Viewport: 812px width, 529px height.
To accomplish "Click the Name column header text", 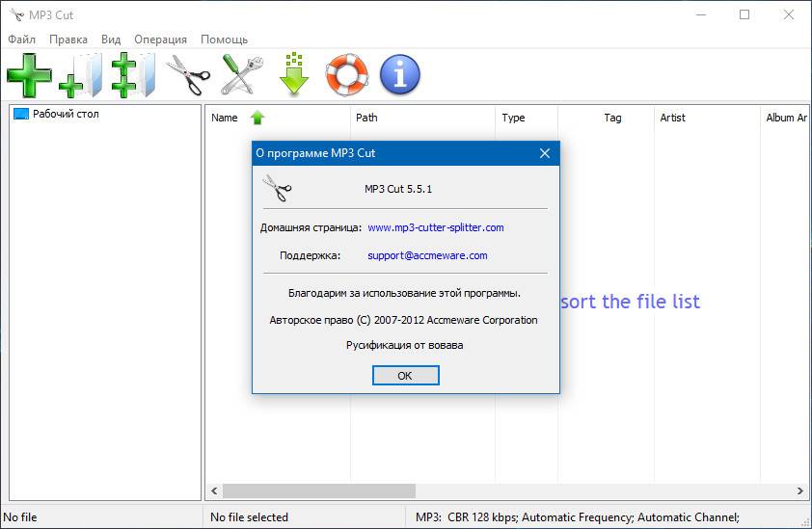I will [x=225, y=118].
